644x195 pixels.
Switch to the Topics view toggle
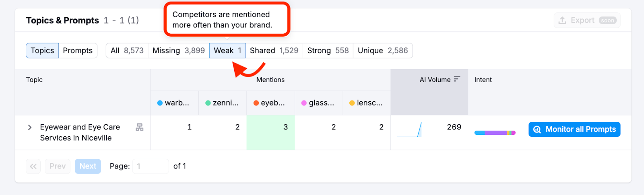(42, 51)
